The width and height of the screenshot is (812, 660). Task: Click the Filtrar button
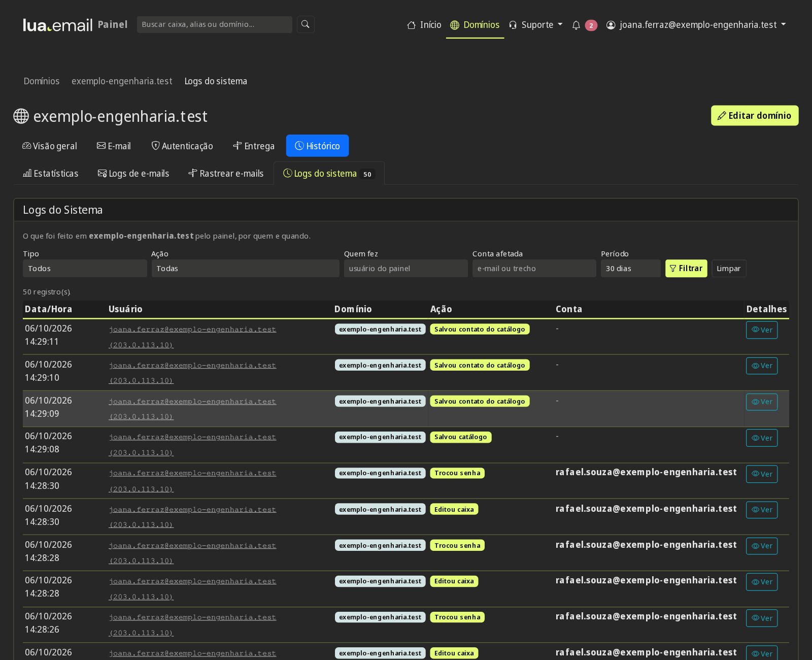click(x=686, y=269)
